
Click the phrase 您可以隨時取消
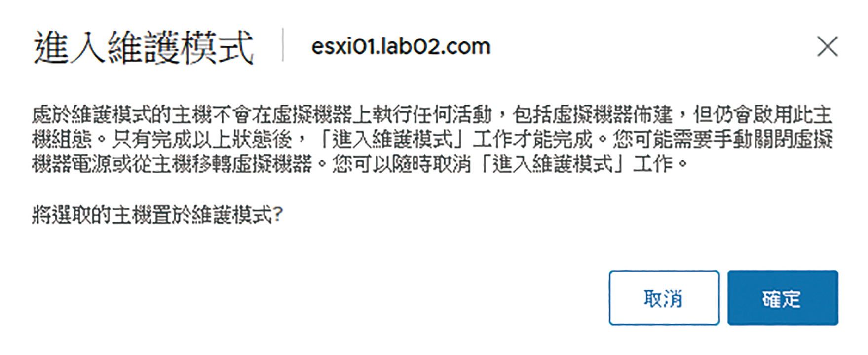pyautogui.click(x=402, y=164)
